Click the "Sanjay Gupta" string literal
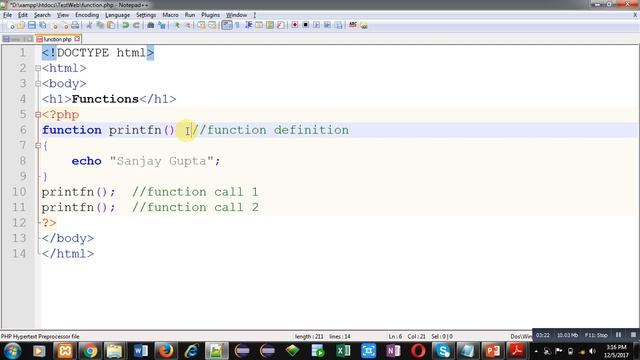Image resolution: width=640 pixels, height=360 pixels. (x=162, y=161)
